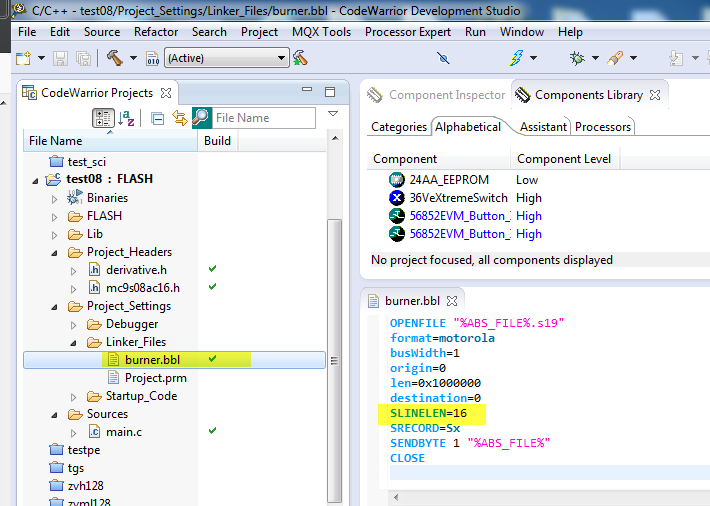Screen dimensions: 710x506
Task: Collapse the Linker_Files folder
Action: point(73,343)
